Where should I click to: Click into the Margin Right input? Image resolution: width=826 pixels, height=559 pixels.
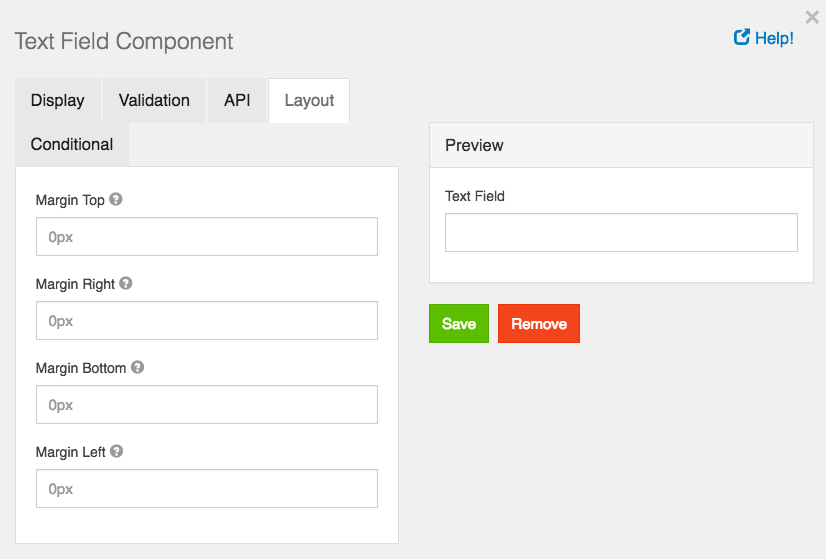tap(207, 321)
